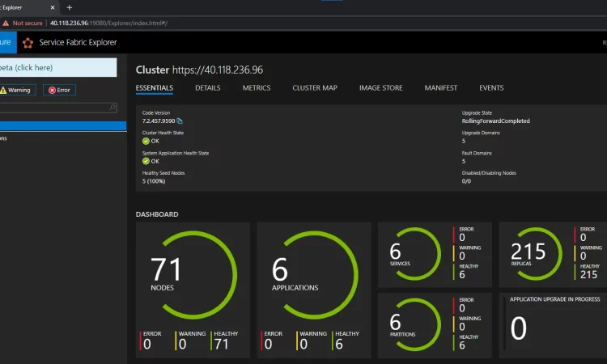Screen dimensions: 607x364
Task: Open the Manifest tab
Action: 441,88
